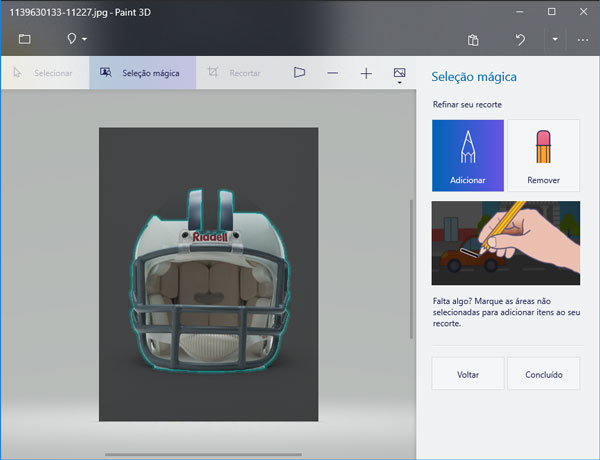
Task: Zoom out with the minus icon
Action: (333, 73)
